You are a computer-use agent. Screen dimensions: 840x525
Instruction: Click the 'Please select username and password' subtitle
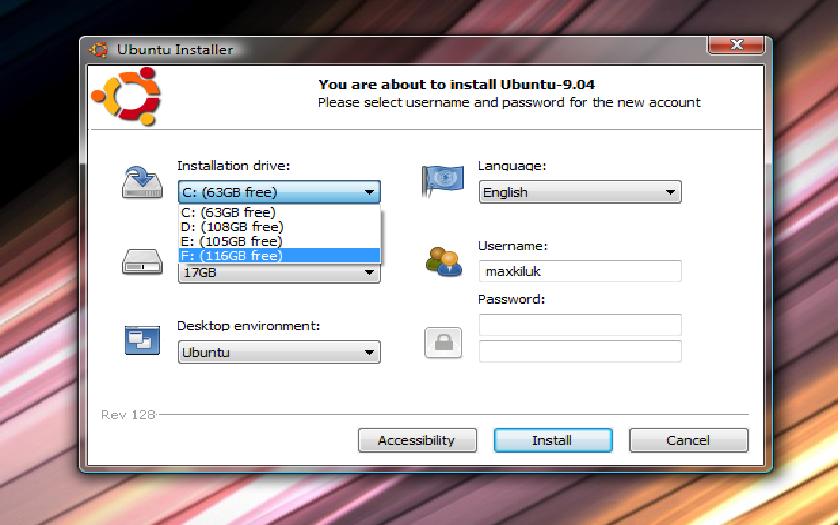509,102
